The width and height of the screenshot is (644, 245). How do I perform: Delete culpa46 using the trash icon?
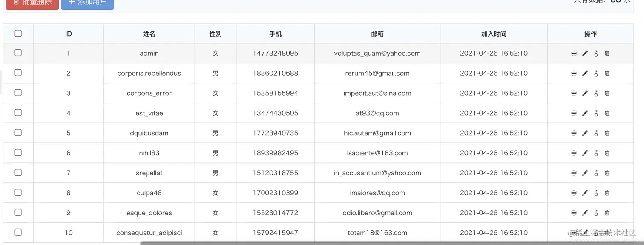point(607,193)
